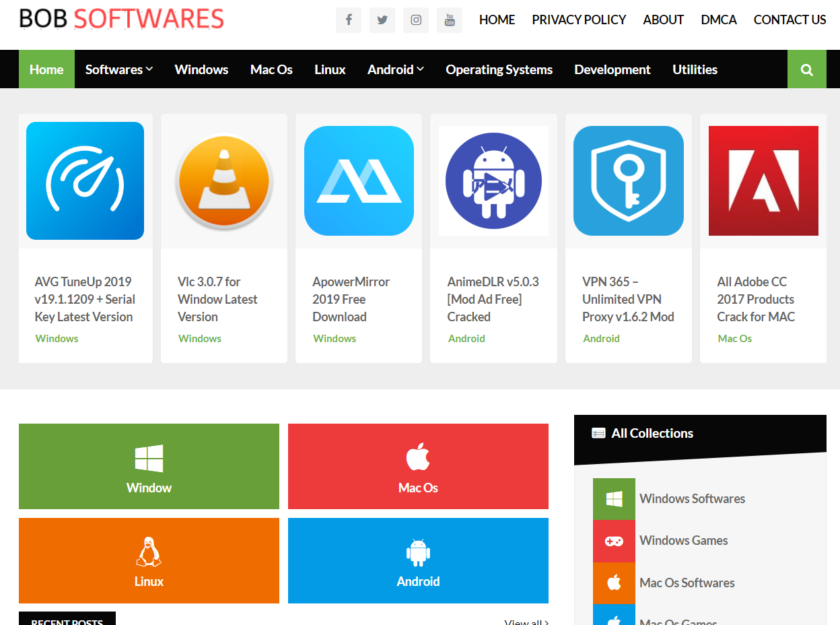
Task: Open Windows Games collection link
Action: [x=684, y=541]
